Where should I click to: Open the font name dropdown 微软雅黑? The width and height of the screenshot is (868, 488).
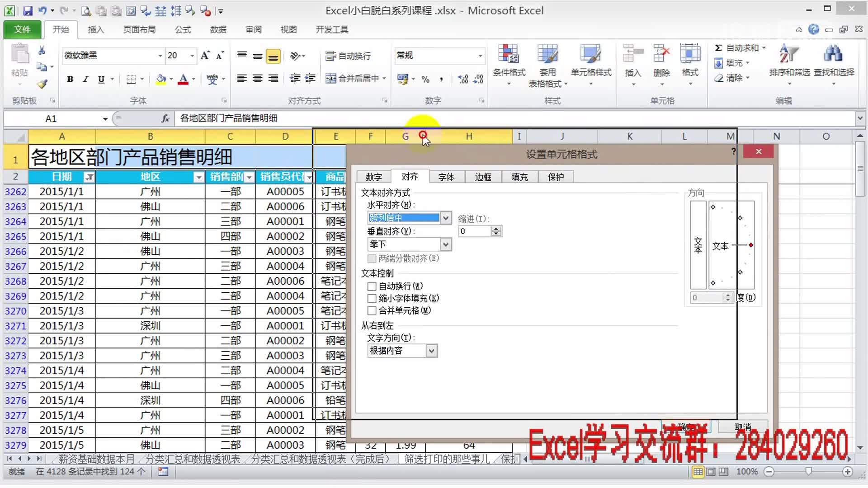coord(160,56)
